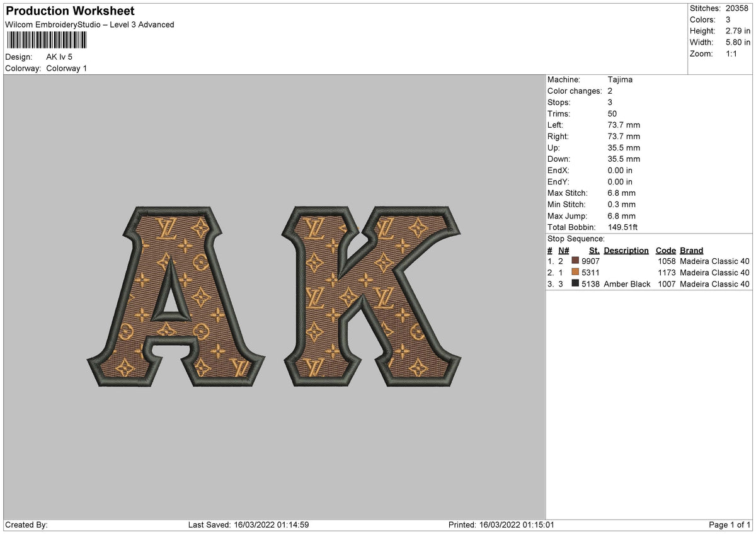Screen dimensions: 756x534
Task: Click the brown 9907 thread color swatch
Action: coord(575,261)
